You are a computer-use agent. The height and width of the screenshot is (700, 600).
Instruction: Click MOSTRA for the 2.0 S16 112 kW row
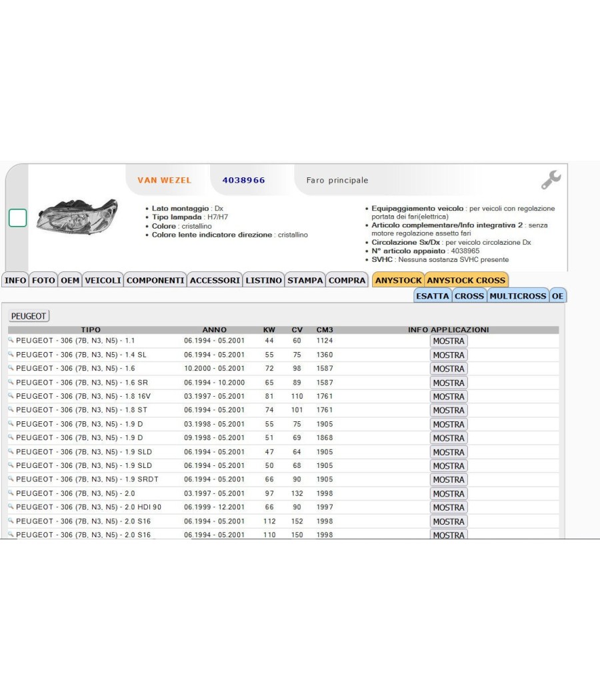coord(449,521)
